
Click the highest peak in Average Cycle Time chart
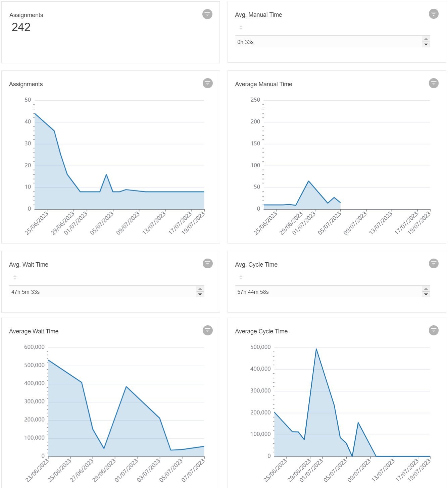316,349
